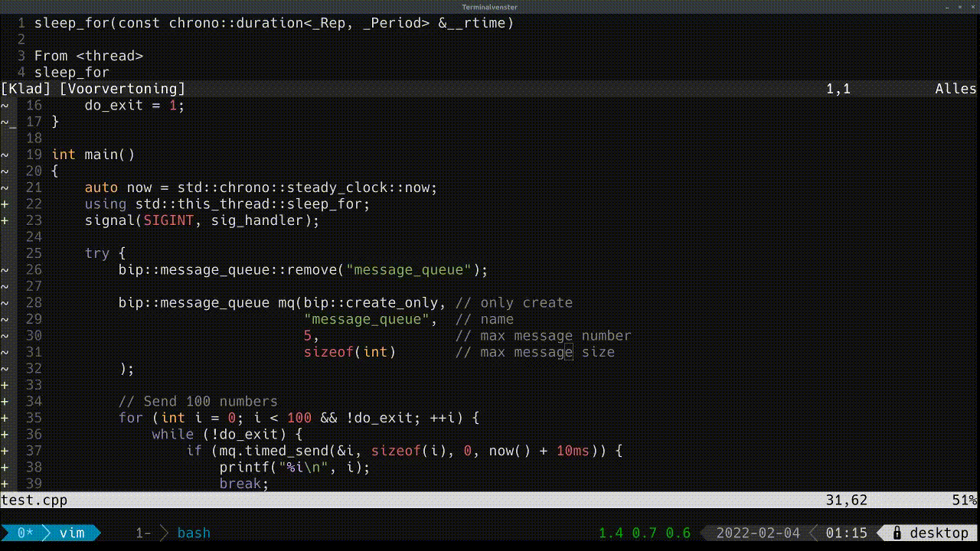Place cursor on sig_handler on line 23
The height and width of the screenshot is (551, 980).
pos(257,220)
